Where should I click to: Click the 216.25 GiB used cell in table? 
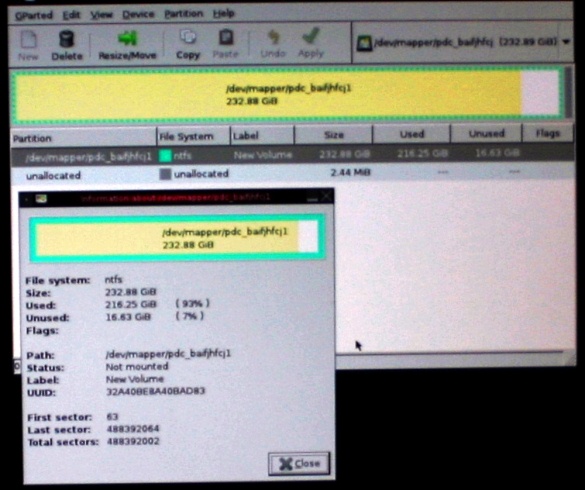point(422,153)
